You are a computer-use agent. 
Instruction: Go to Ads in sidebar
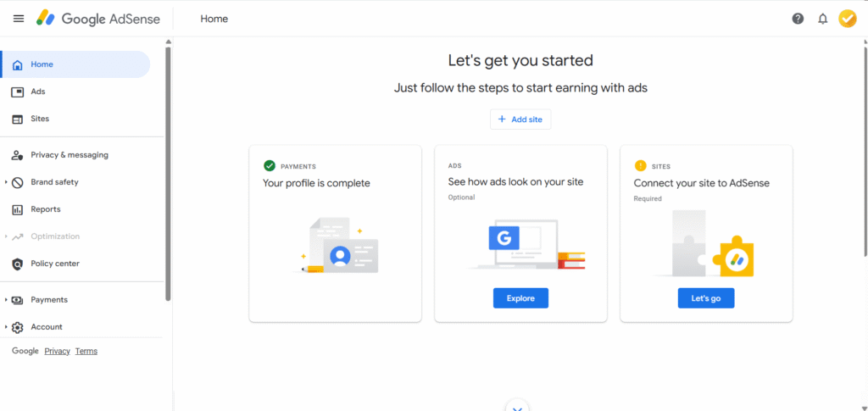pos(38,92)
